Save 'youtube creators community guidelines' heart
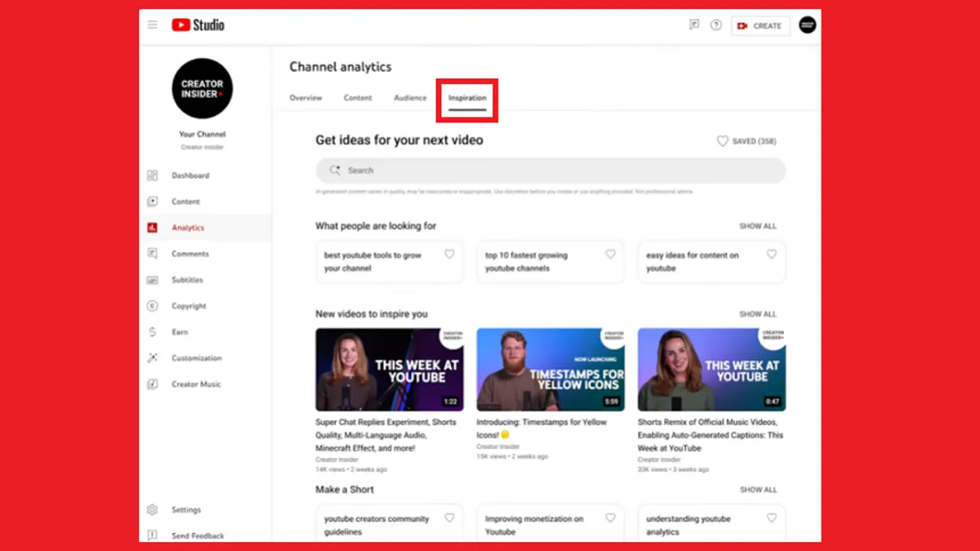This screenshot has width=980, height=551. point(449,518)
